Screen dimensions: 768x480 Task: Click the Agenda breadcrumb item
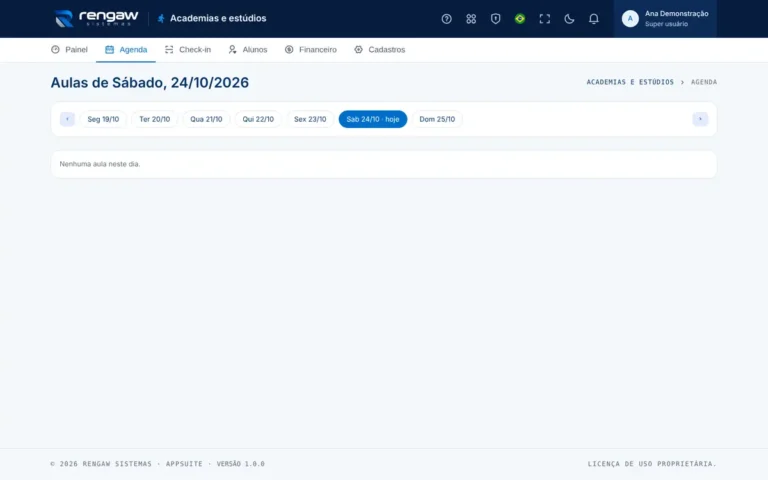click(x=704, y=82)
